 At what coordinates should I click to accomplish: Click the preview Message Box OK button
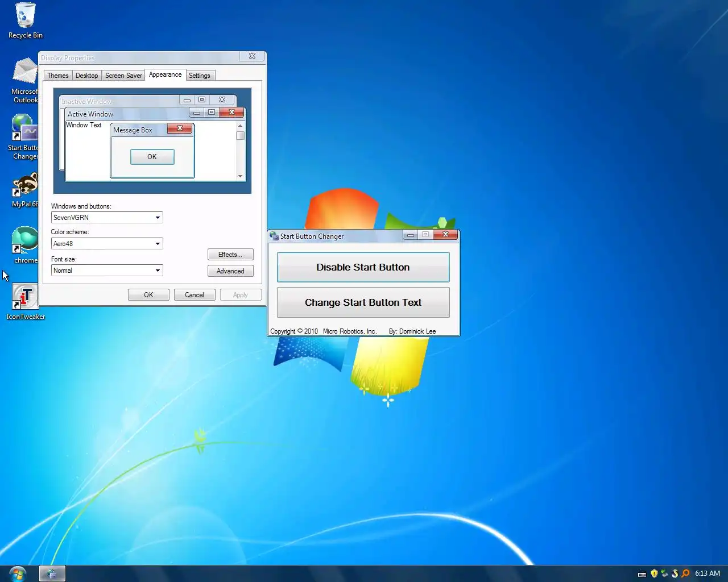pos(152,157)
